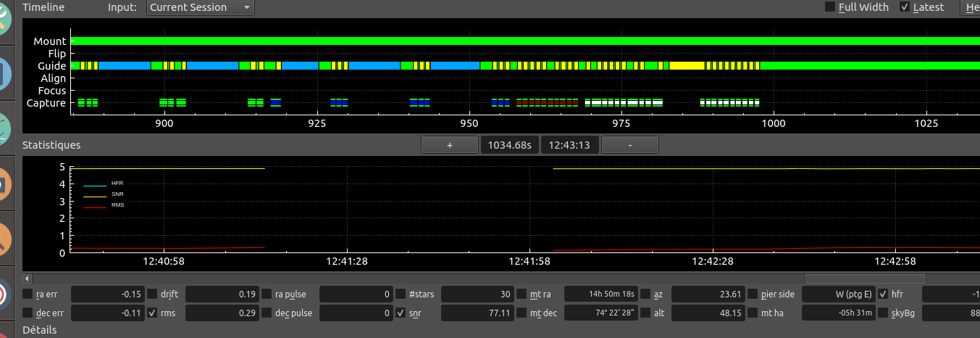Enable the az checkbox
980x338 pixels.
pos(645,294)
